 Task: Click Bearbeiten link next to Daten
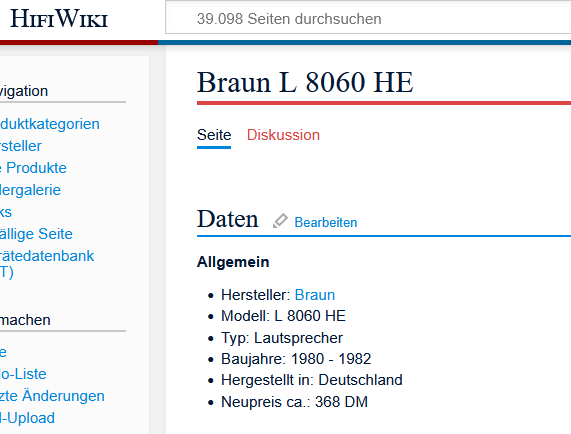point(326,222)
